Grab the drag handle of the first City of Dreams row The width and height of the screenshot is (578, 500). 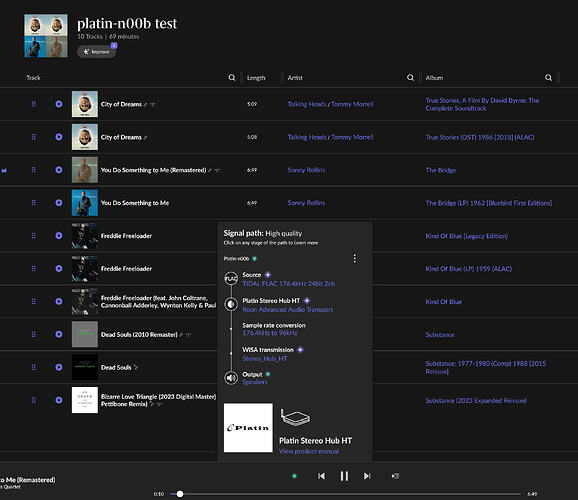point(34,104)
